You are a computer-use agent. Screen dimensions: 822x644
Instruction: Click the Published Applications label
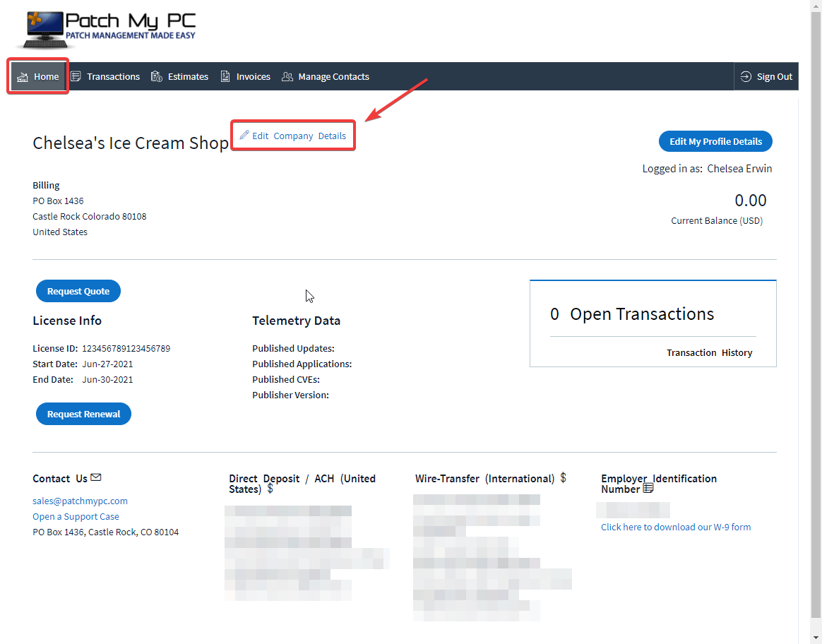point(302,364)
